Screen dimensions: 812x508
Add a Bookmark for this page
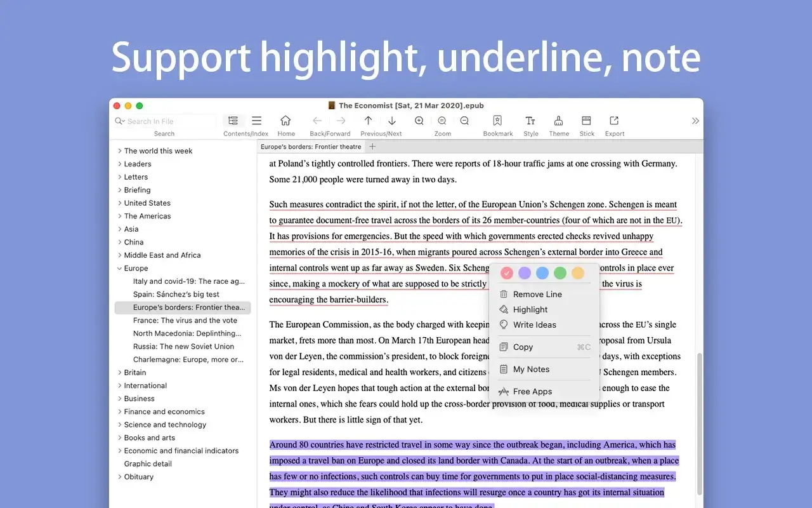pos(497,121)
